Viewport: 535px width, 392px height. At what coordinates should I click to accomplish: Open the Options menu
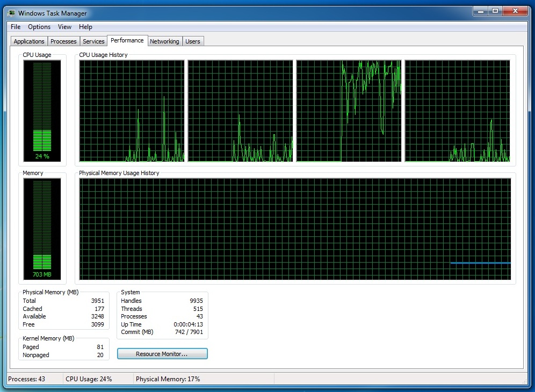tap(39, 27)
